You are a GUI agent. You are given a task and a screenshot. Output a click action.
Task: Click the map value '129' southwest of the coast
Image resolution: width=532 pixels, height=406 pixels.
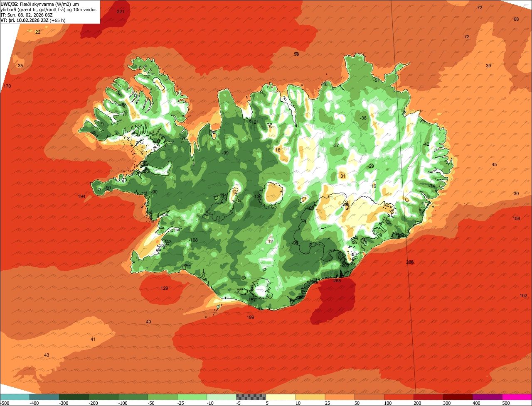point(165,289)
